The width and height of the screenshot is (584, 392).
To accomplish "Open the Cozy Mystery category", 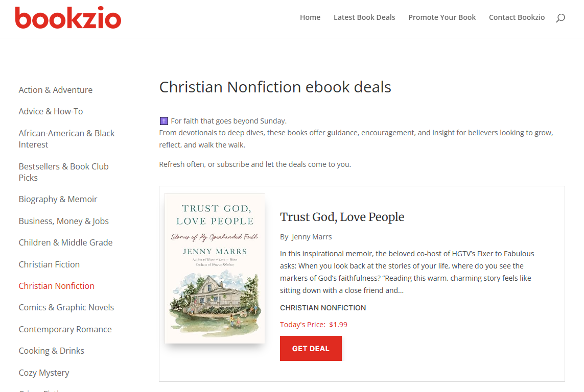I will [44, 373].
